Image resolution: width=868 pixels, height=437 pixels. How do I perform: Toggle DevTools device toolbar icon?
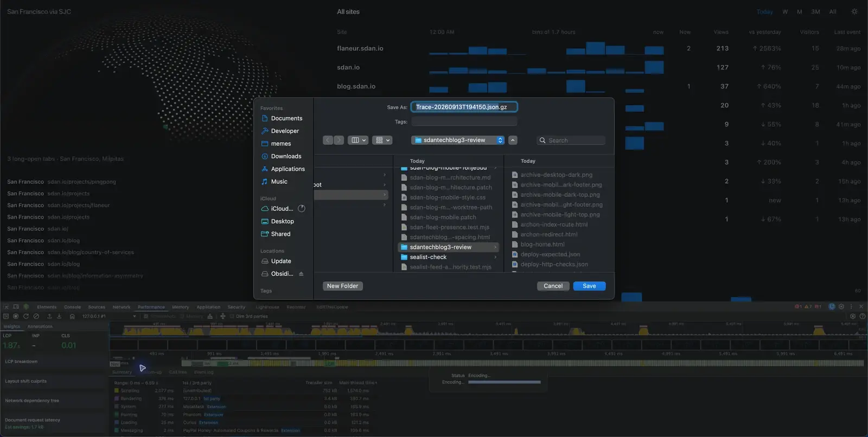[16, 306]
